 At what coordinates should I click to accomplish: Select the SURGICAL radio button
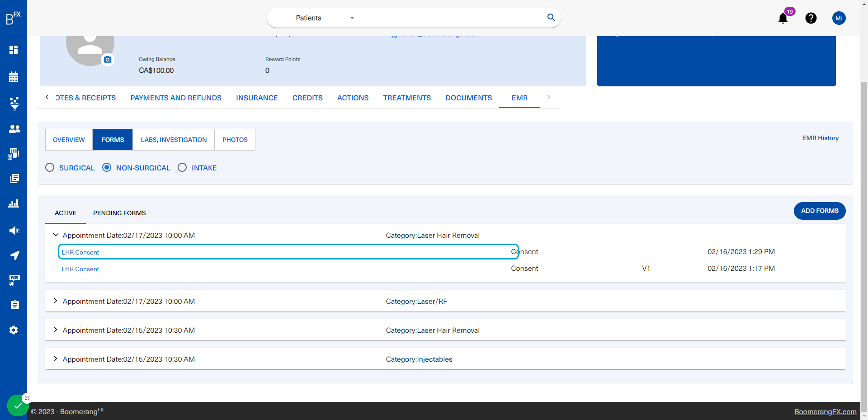point(50,168)
